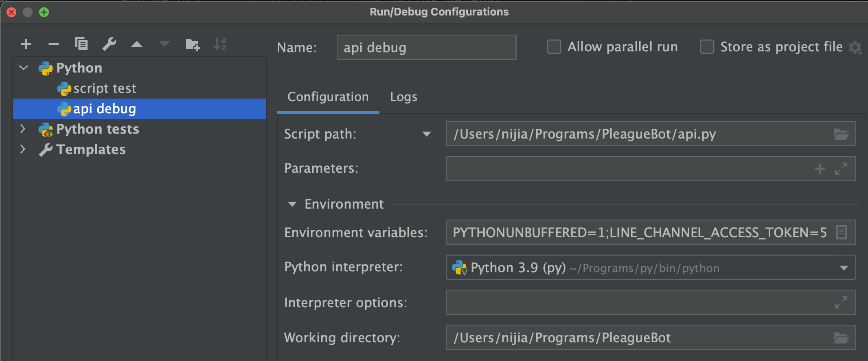Move configuration up with arrow icon

coord(137,44)
